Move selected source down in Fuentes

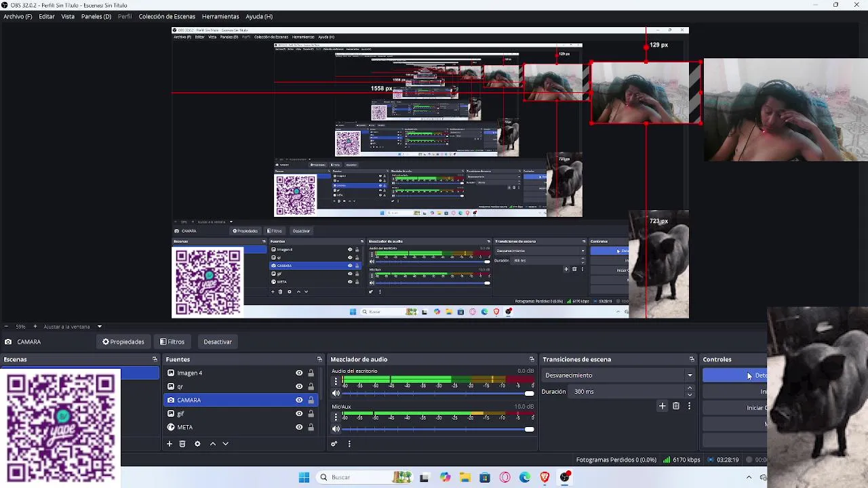point(226,444)
